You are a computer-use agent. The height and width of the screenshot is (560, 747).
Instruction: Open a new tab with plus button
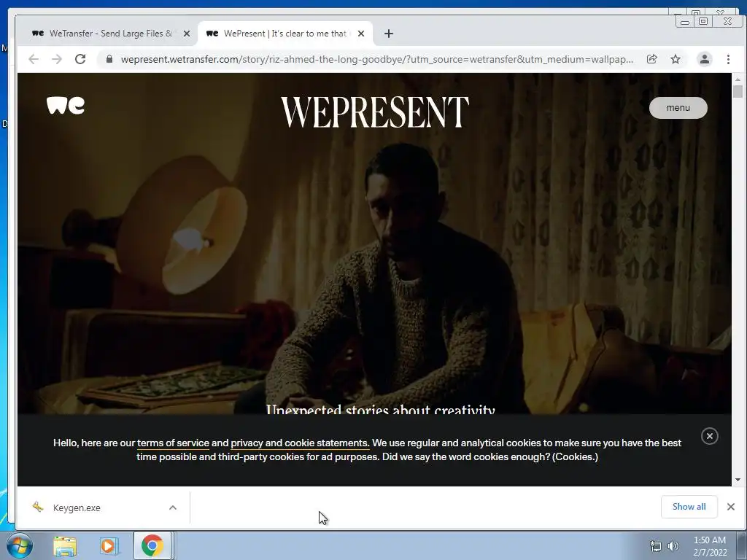point(389,34)
